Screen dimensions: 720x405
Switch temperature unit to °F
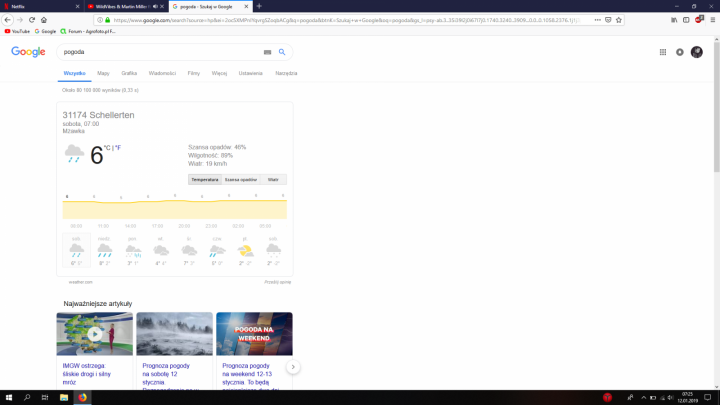pyautogui.click(x=118, y=148)
